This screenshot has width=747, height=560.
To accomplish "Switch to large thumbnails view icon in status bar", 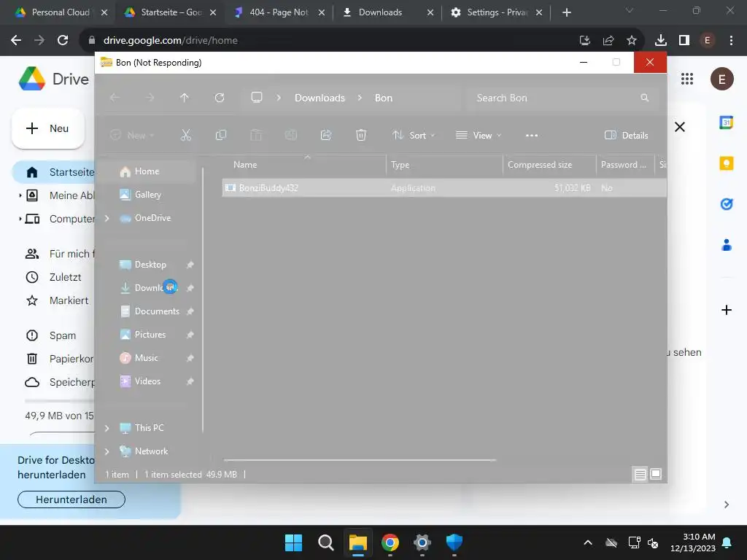I will click(656, 474).
